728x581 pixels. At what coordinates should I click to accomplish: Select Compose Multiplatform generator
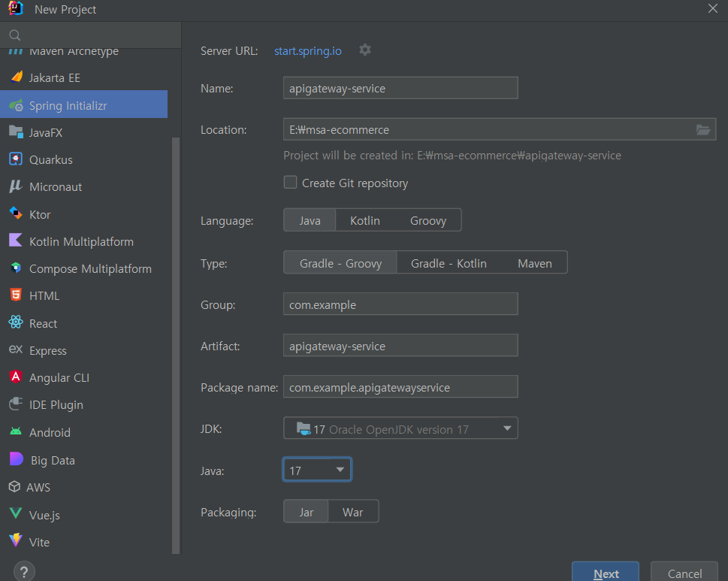click(83, 268)
